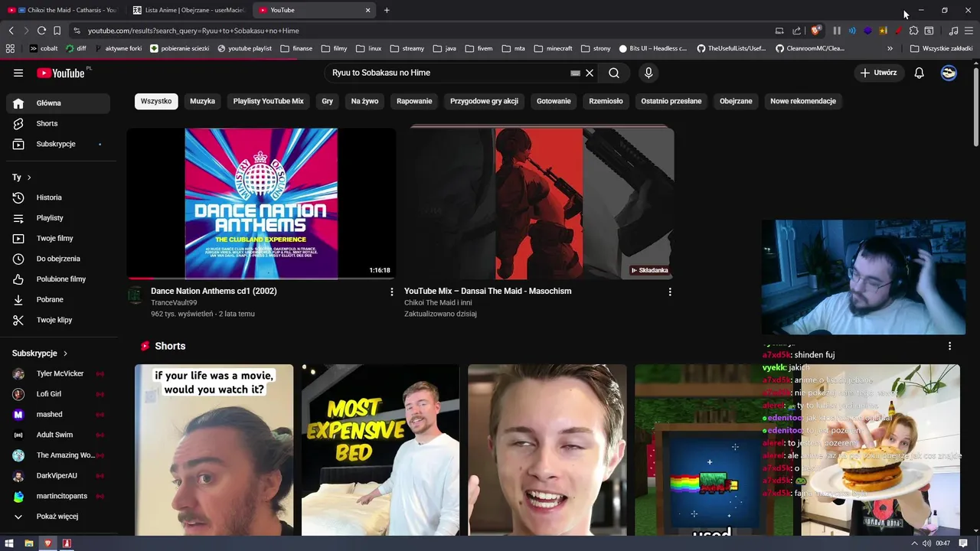Click the page vertical scrollbar
Screen dimensions: 980x551
tap(975, 106)
